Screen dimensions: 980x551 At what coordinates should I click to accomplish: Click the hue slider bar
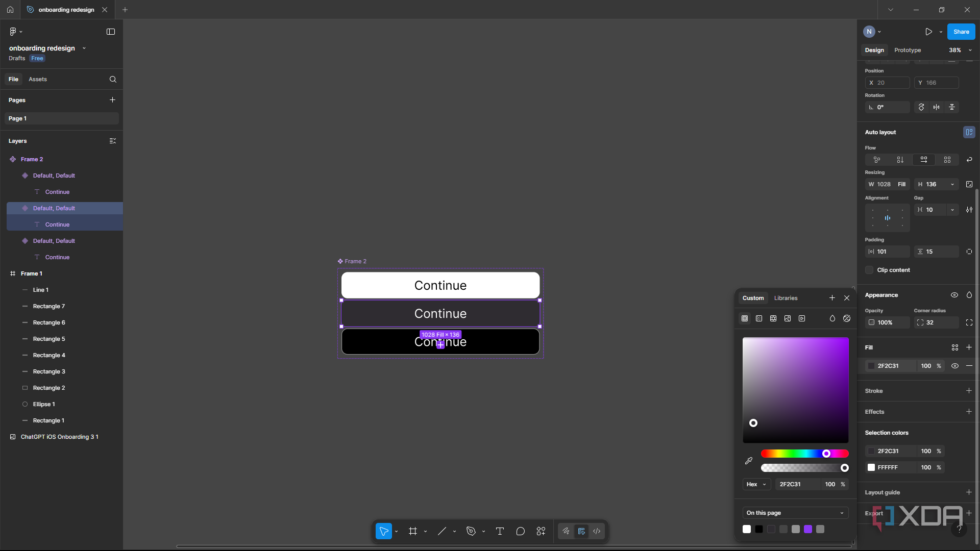tap(804, 454)
